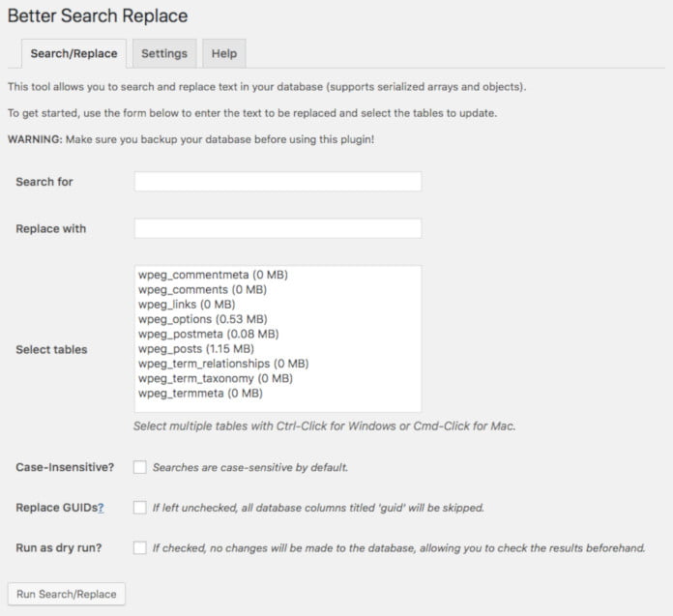673x616 pixels.
Task: Click the Run Search/Replace button
Action: (x=67, y=594)
